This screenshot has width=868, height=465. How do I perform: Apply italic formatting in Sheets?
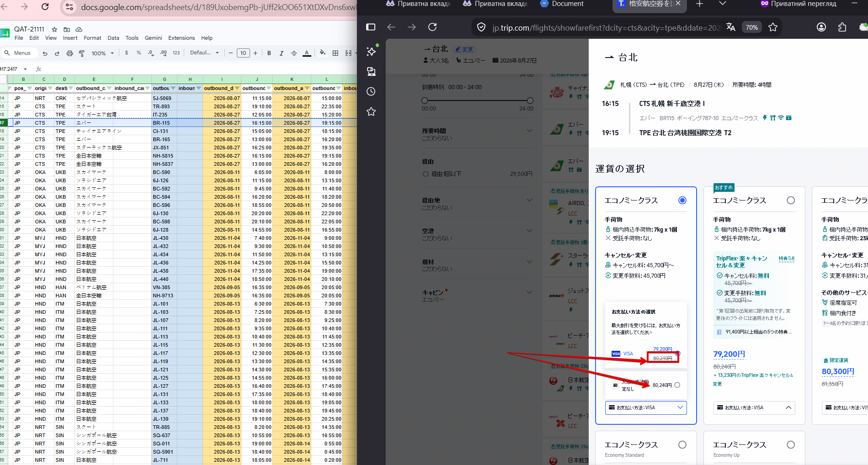tap(282, 53)
